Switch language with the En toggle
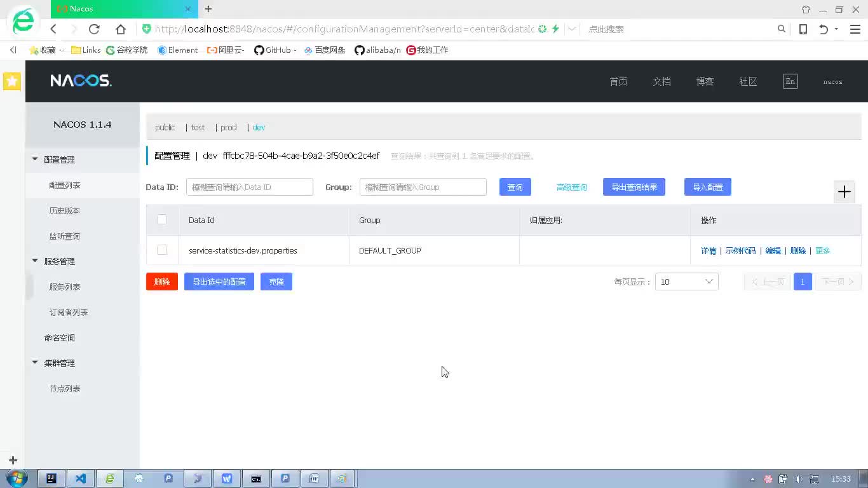Image resolution: width=868 pixels, height=488 pixels. 790,81
